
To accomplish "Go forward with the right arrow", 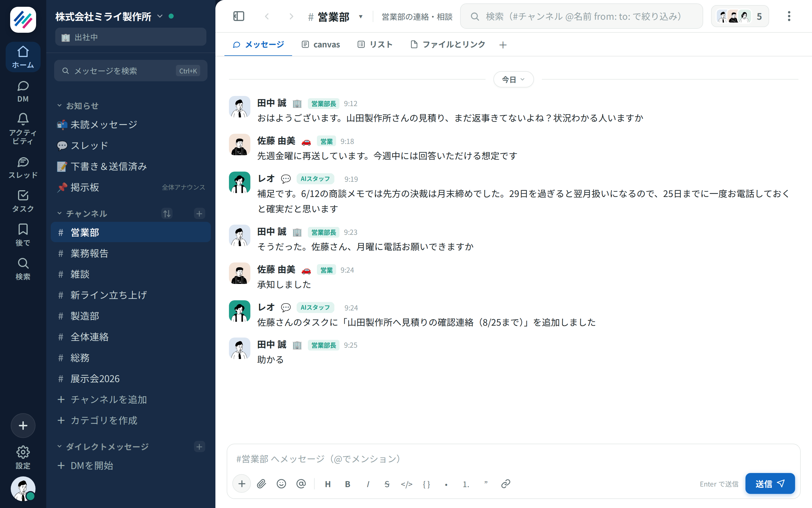I will [x=291, y=16].
